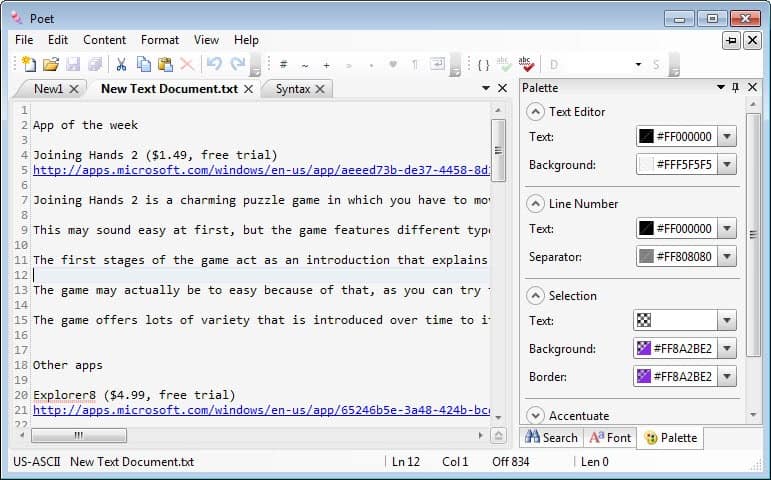Toggle the abc red checkmark spell-check icon
The width and height of the screenshot is (771, 480).
click(526, 63)
